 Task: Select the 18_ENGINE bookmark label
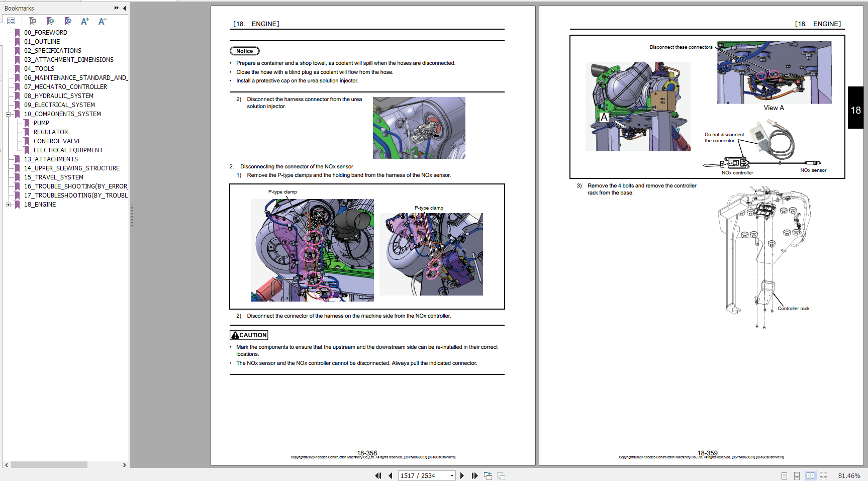(x=40, y=205)
